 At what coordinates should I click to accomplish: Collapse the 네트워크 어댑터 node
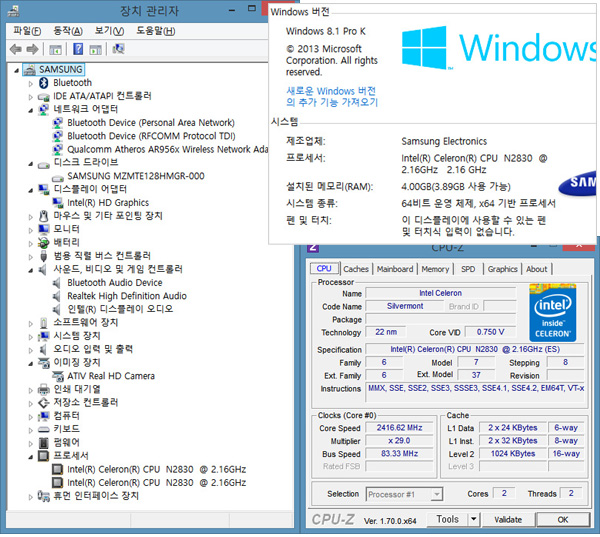[31, 110]
